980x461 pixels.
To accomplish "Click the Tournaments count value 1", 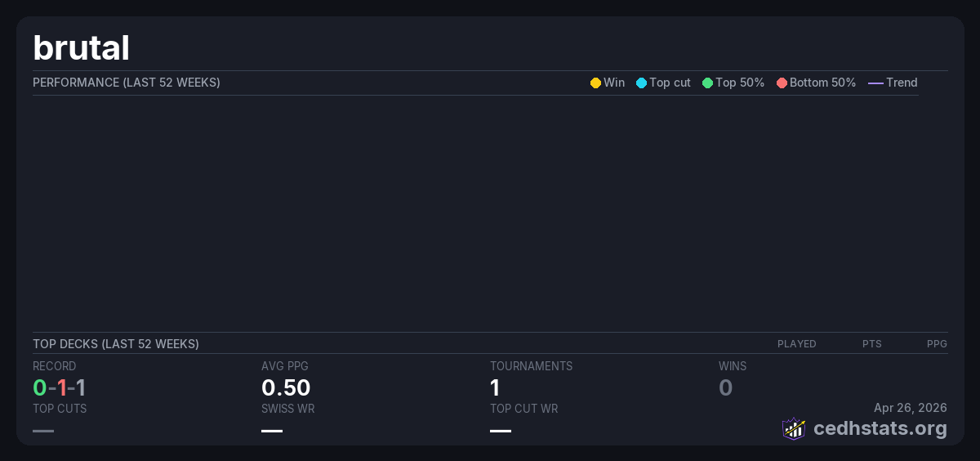I will (x=495, y=387).
